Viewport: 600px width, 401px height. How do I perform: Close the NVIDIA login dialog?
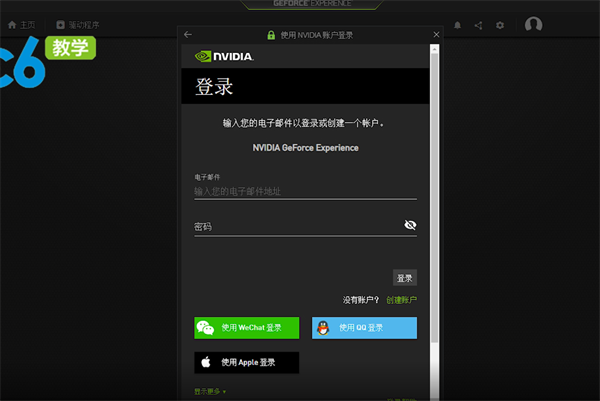[x=436, y=34]
